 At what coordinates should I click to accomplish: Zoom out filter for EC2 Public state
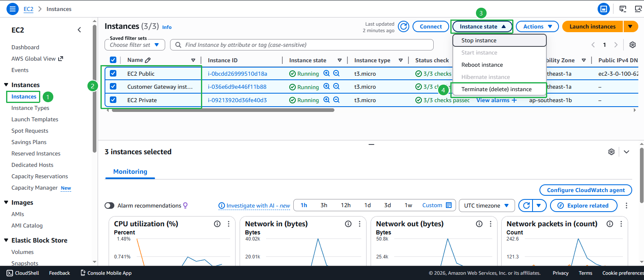336,73
